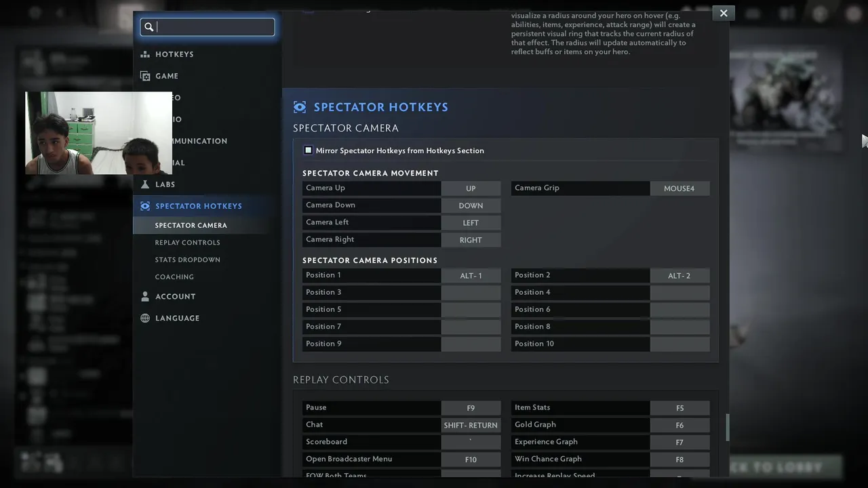Click the Spectator Hotkeys header eye icon
This screenshot has height=488, width=868.
300,107
